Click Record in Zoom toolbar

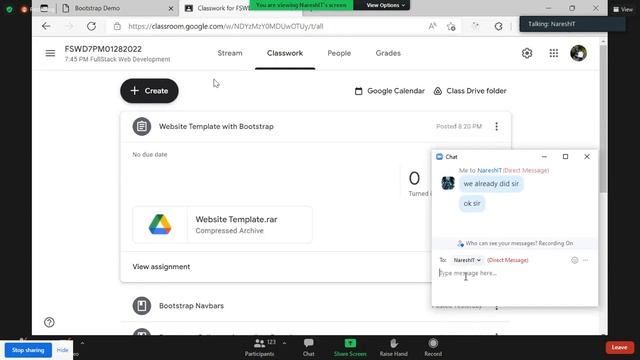pyautogui.click(x=433, y=348)
